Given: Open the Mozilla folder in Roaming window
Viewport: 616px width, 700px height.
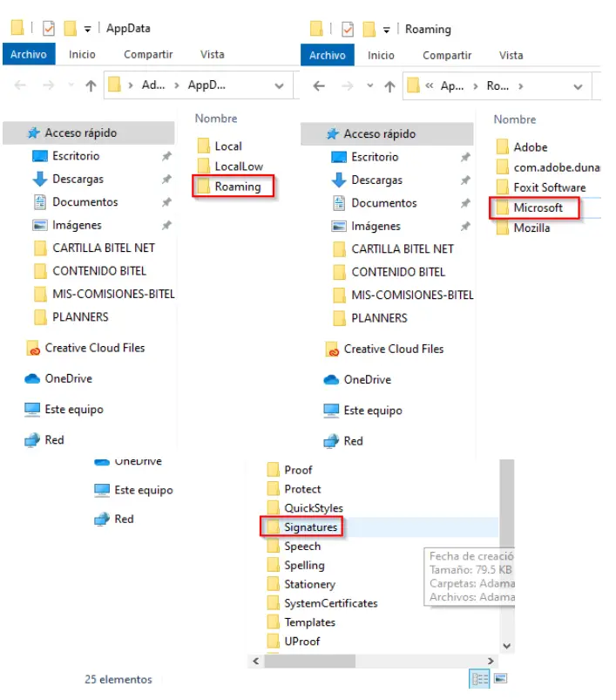Looking at the screenshot, I should coord(524,228).
